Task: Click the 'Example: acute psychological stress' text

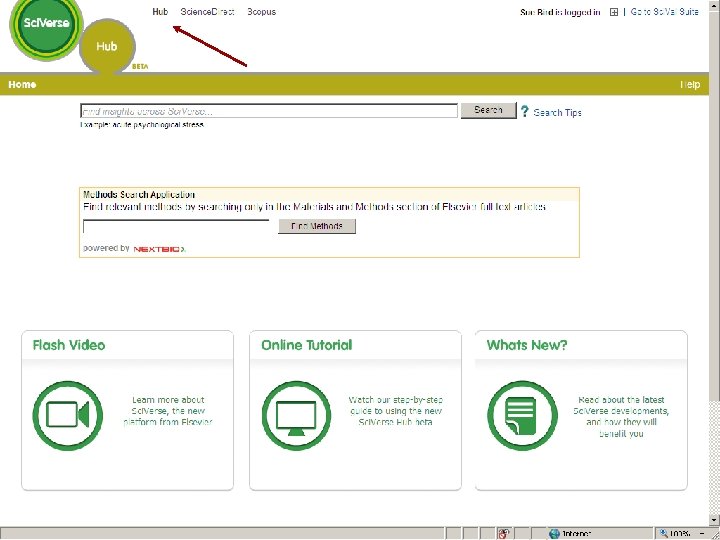Action: [142, 124]
